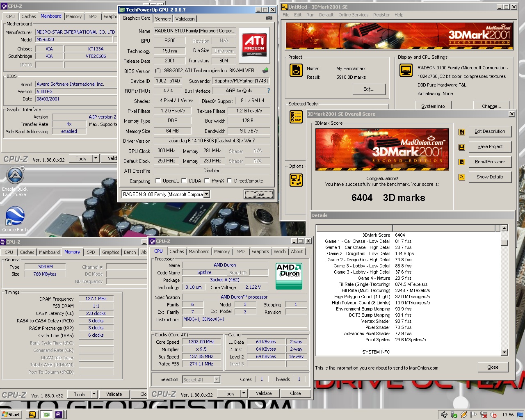Open the Start menu
This screenshot has height=420, width=525.
coord(11,415)
